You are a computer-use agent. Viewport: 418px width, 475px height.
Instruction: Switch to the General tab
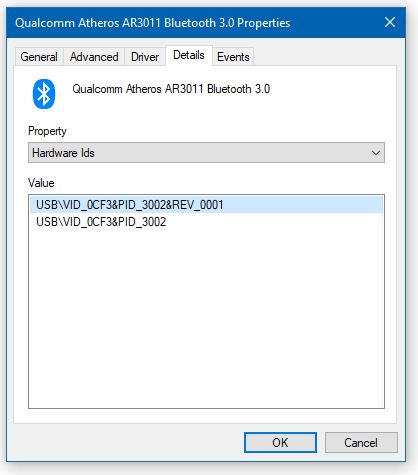click(x=39, y=57)
